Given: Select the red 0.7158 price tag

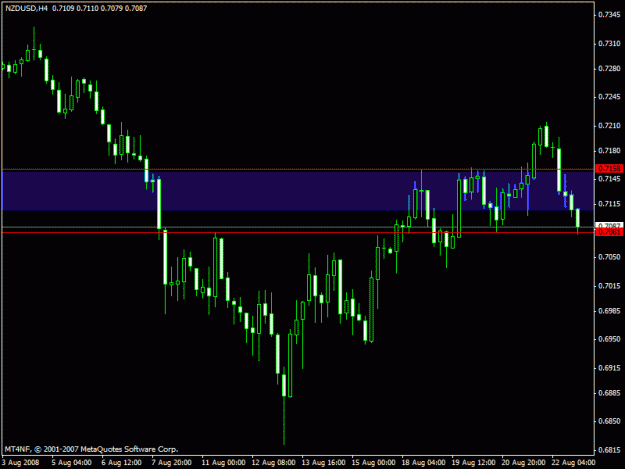Looking at the screenshot, I should point(609,169).
